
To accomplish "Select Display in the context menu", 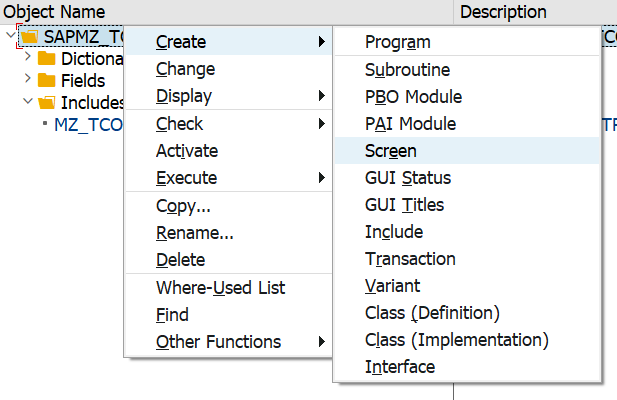I will pyautogui.click(x=229, y=96).
